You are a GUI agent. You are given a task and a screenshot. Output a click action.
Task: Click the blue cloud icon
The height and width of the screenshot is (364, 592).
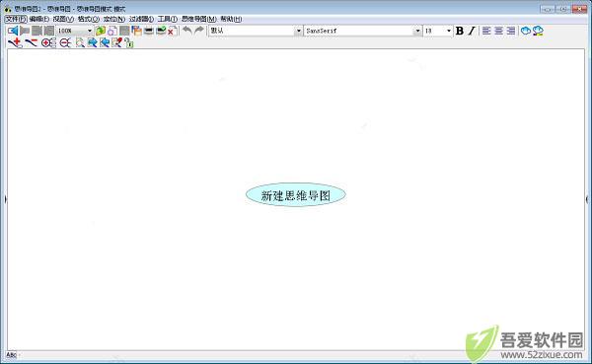[x=526, y=31]
